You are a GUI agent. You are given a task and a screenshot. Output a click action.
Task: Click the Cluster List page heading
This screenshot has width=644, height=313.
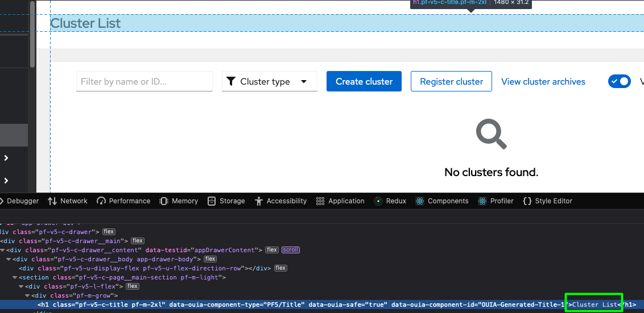tap(85, 23)
